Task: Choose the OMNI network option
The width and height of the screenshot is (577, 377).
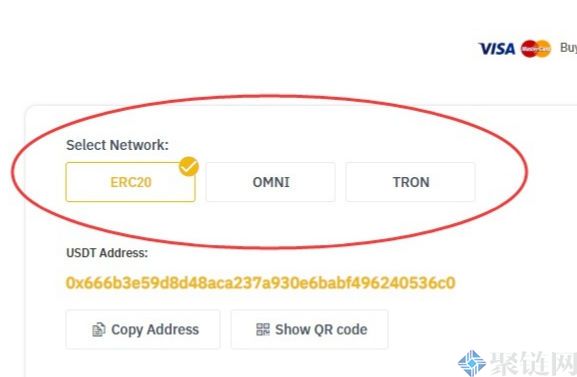Action: (x=271, y=182)
